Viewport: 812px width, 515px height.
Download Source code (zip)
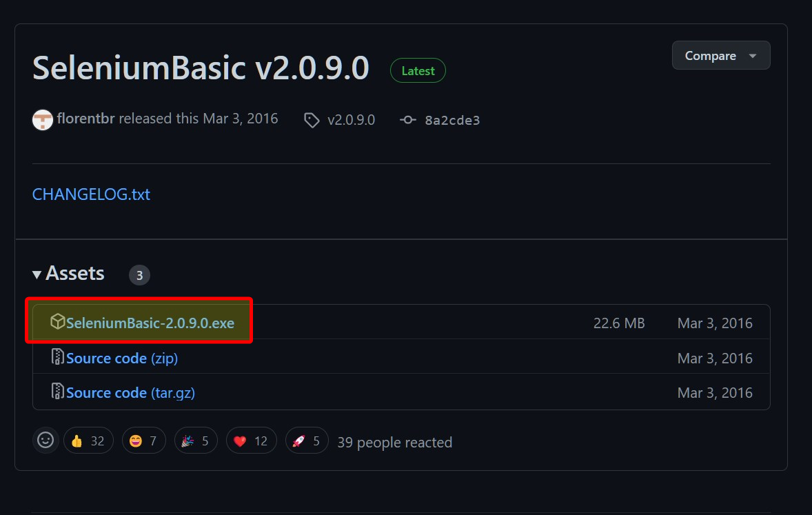coord(122,358)
